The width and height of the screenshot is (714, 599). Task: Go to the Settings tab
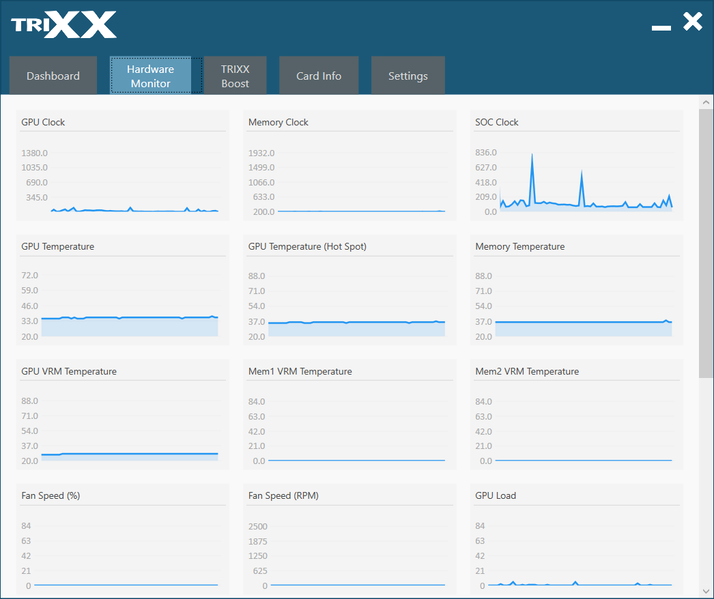click(408, 76)
